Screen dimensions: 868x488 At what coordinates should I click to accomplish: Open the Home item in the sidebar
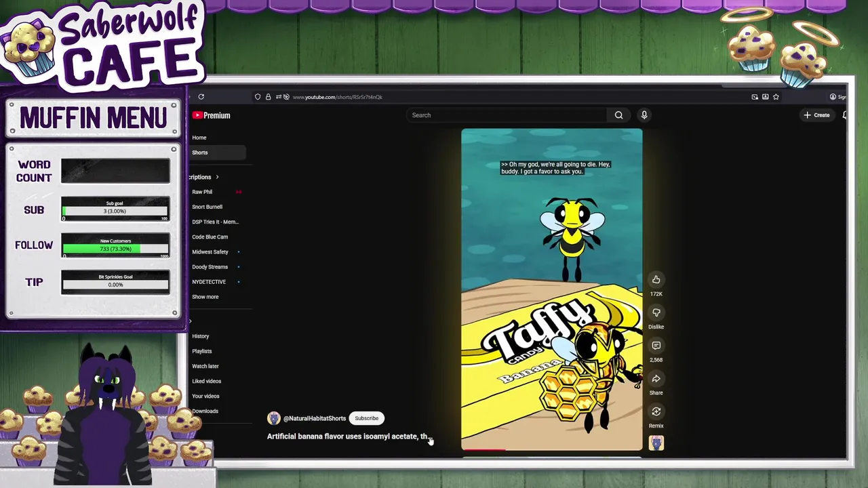pos(199,138)
